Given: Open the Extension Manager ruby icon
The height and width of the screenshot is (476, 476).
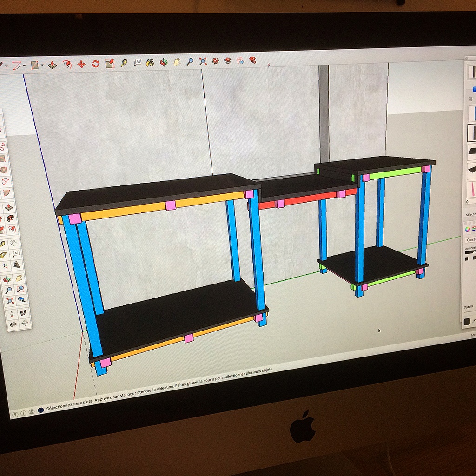Looking at the screenshot, I should (252, 60).
